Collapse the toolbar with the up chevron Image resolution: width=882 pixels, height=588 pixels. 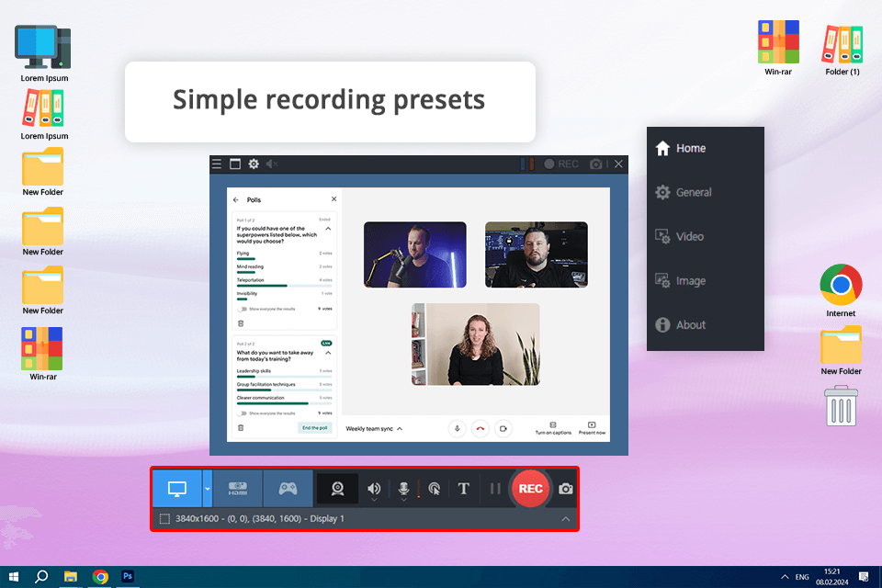(x=565, y=519)
